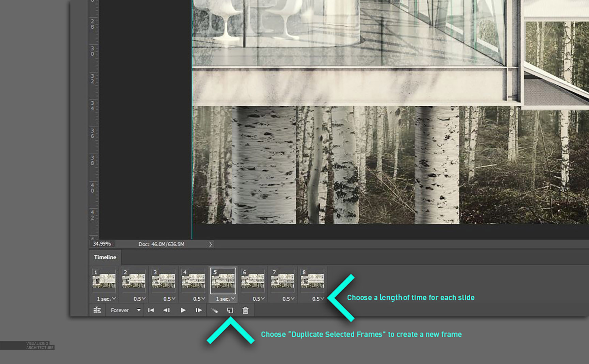
Task: Play the frame animation
Action: (x=183, y=310)
